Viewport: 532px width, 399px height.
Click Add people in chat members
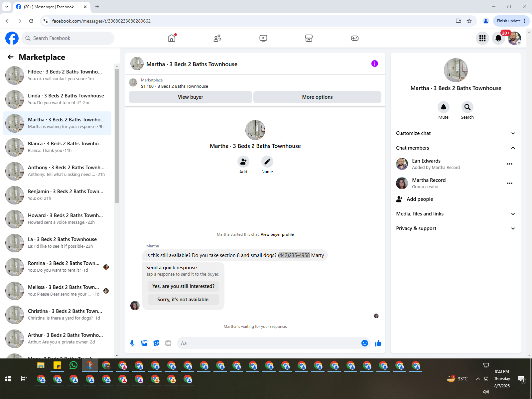pos(456,199)
